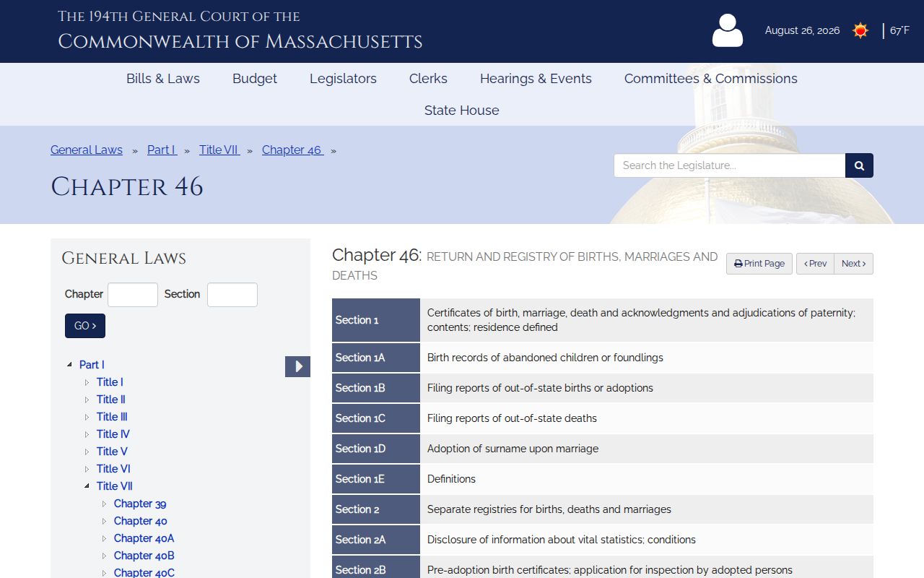
Task: Open the Legislators menu
Action: pyautogui.click(x=343, y=79)
